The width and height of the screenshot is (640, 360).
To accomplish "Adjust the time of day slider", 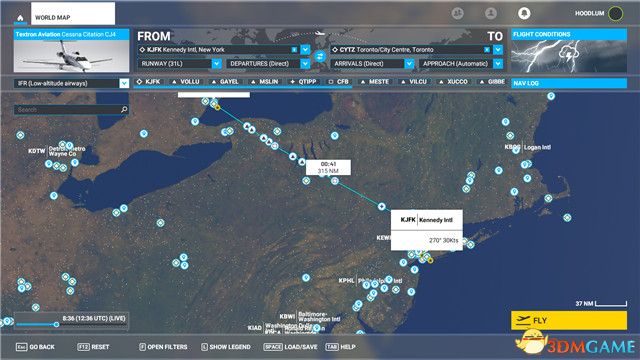I will click(56, 324).
